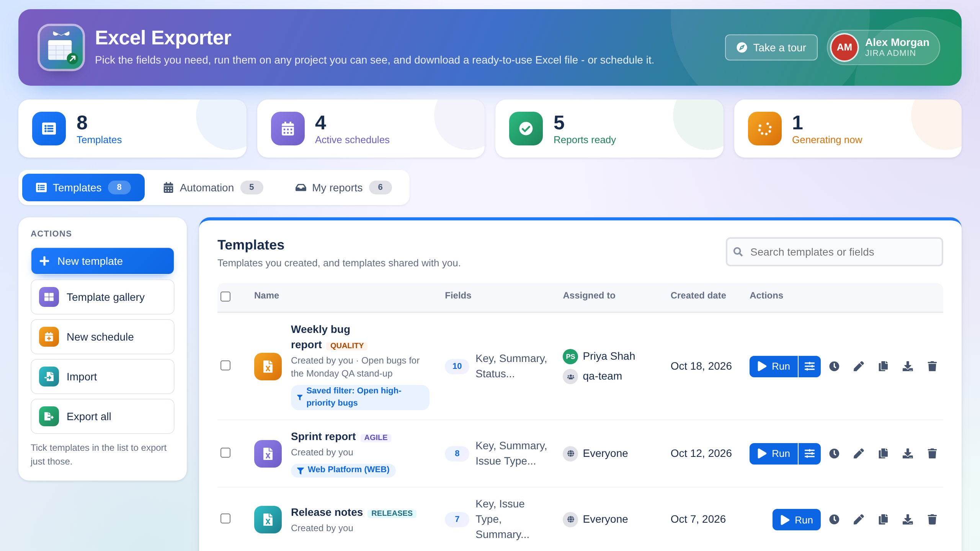Viewport: 980px width, 551px height.
Task: Click the schedule clock icon for Weekly bug report
Action: 834,366
